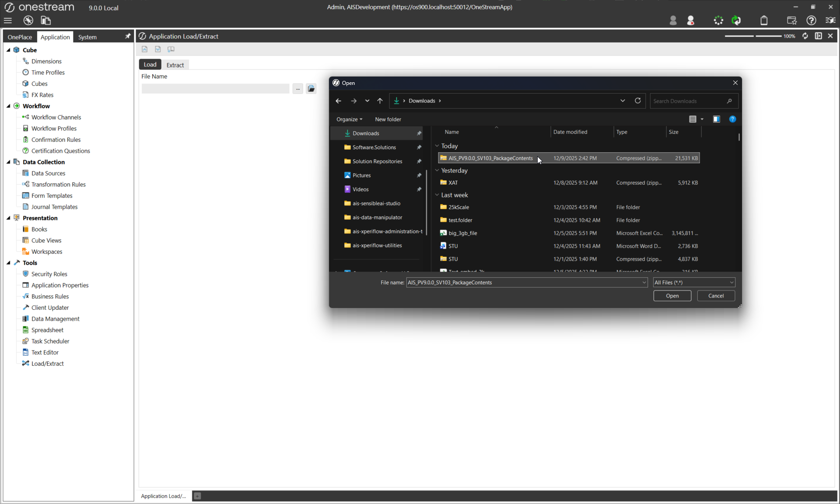
Task: Click the ellipsis browse button next to File Name
Action: pos(297,89)
